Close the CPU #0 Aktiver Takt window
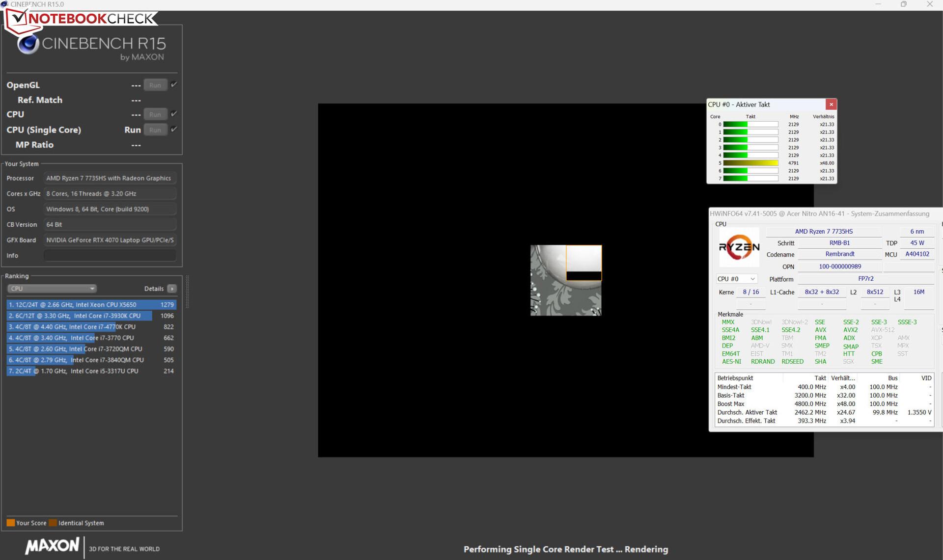Screen dimensions: 943x560 831,105
